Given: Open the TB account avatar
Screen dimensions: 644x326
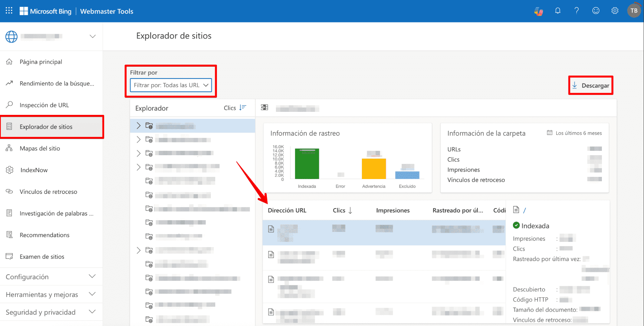Looking at the screenshot, I should pos(634,11).
